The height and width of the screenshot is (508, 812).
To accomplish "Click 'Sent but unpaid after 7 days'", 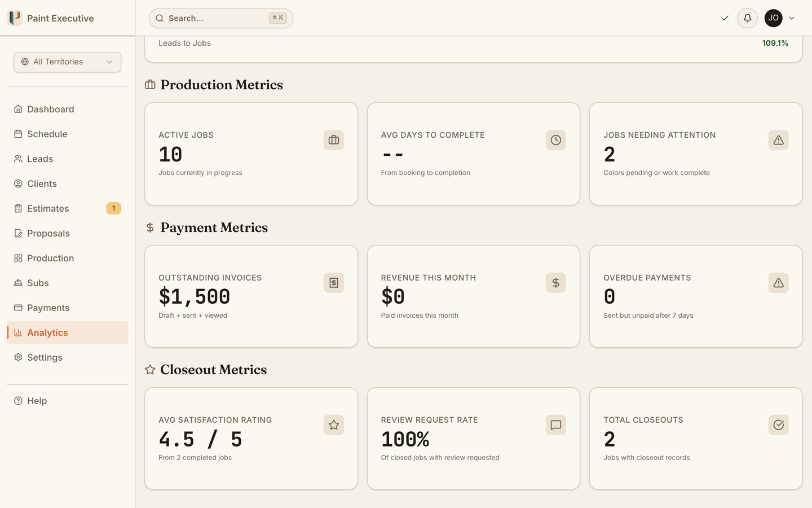I will [648, 316].
